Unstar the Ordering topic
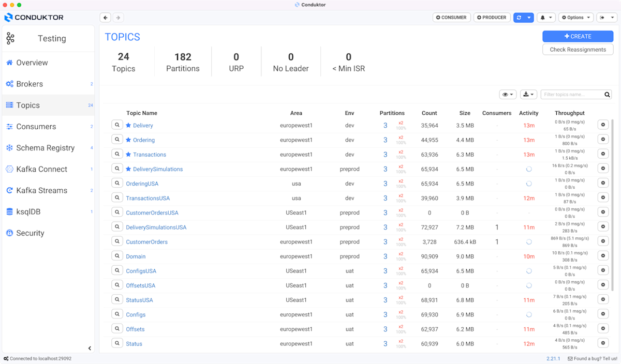Viewport: 621px width, 364px height. coord(129,140)
